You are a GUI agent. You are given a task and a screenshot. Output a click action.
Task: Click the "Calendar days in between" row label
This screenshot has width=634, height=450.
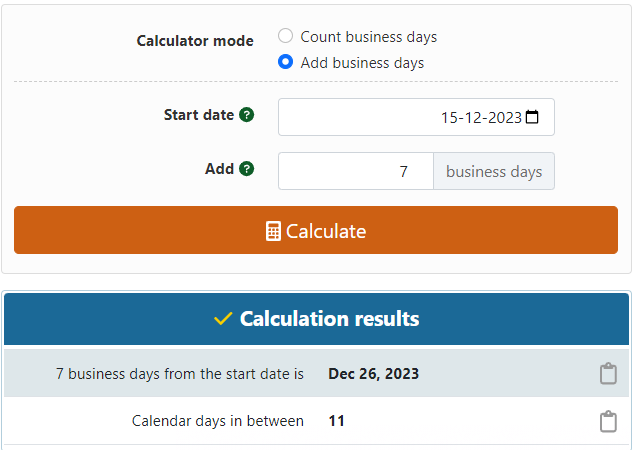(x=218, y=421)
